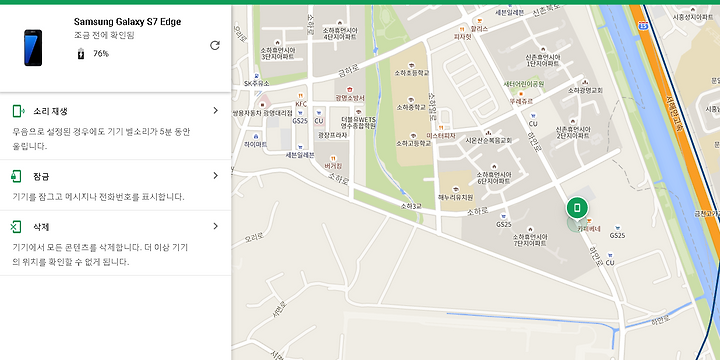Click the Galaxy S7 Edge device thumbnail

coord(33,48)
